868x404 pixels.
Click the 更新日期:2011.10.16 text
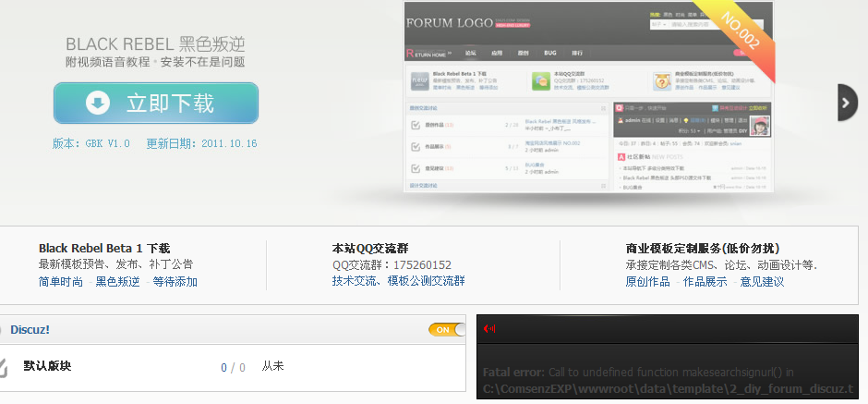coord(201,143)
